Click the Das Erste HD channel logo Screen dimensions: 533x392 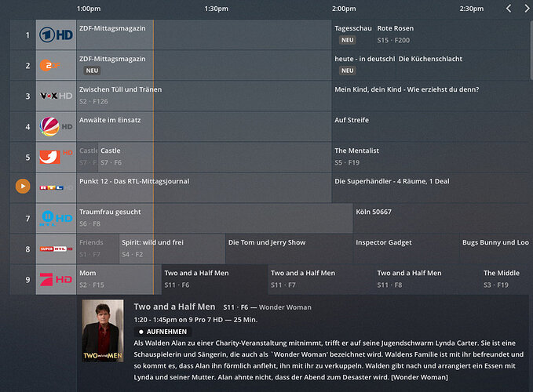[x=56, y=34]
